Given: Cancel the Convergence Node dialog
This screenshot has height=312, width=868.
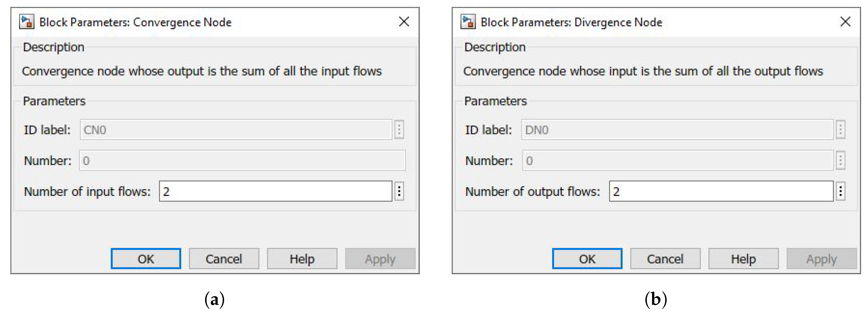Looking at the screenshot, I should [224, 259].
